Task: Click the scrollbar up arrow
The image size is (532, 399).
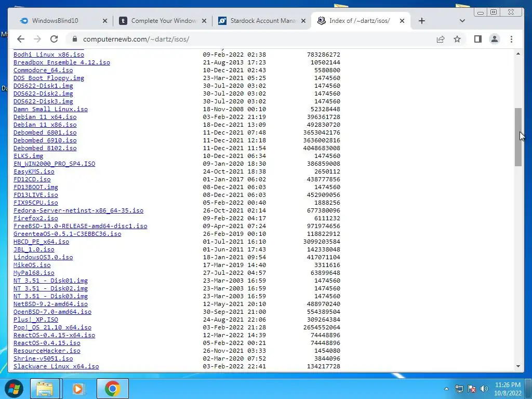Action: point(518,54)
